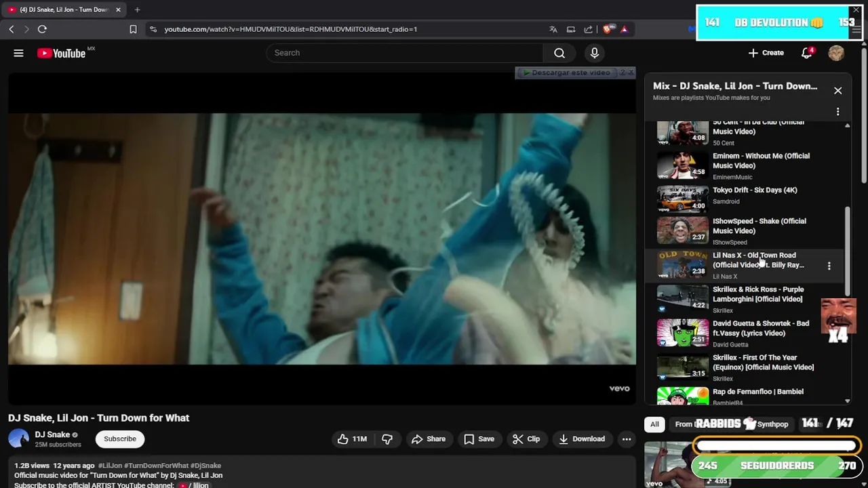Click the cast/media icon in the address bar
The image size is (868, 488).
[571, 29]
